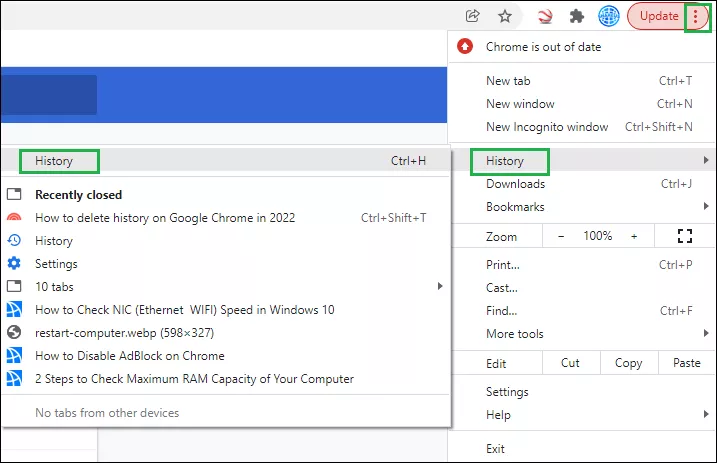Click the red Chrome out of date icon
The height and width of the screenshot is (463, 717).
point(465,46)
